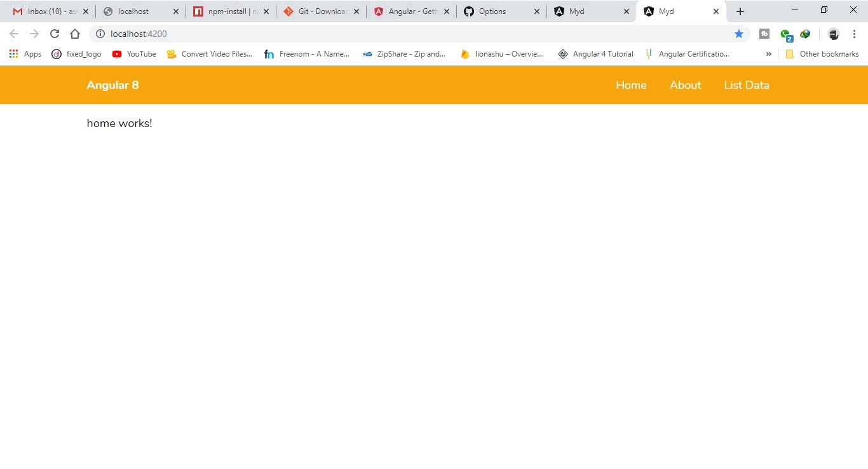Click the back navigation arrow
Image resolution: width=868 pixels, height=469 pixels.
(13, 34)
